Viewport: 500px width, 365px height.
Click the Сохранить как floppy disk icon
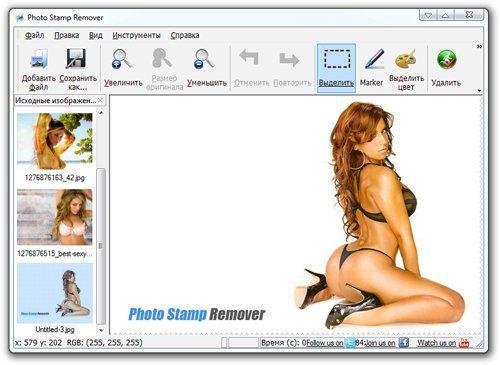(x=76, y=59)
